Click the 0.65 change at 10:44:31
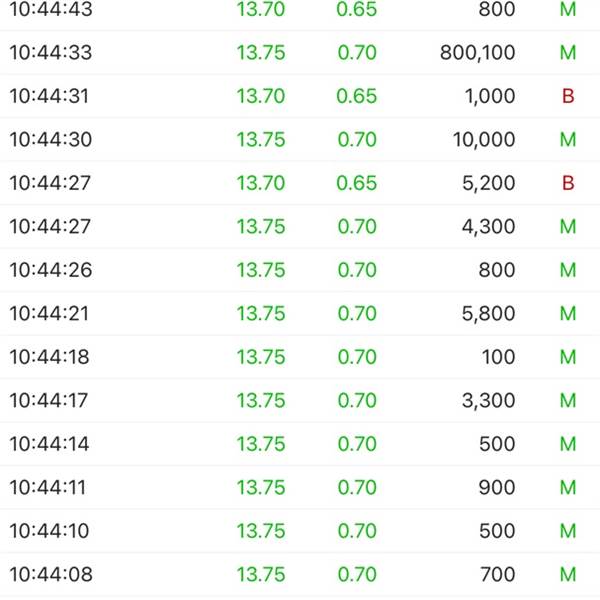This screenshot has width=600, height=600. (x=357, y=96)
